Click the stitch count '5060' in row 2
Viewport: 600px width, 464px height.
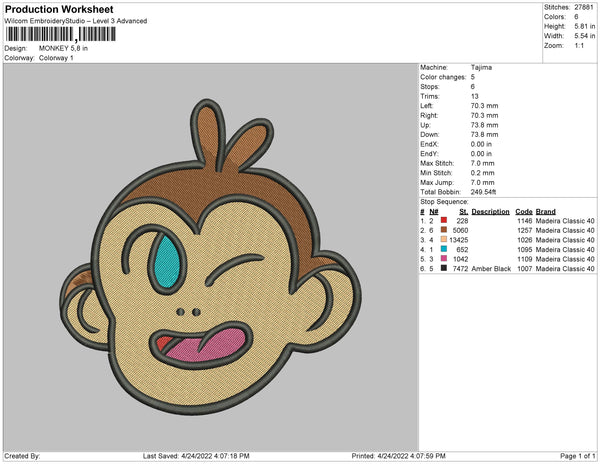pyautogui.click(x=460, y=230)
